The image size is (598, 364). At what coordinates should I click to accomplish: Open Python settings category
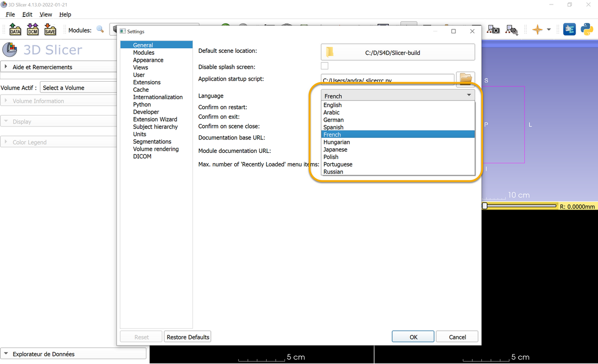coord(156,105)
